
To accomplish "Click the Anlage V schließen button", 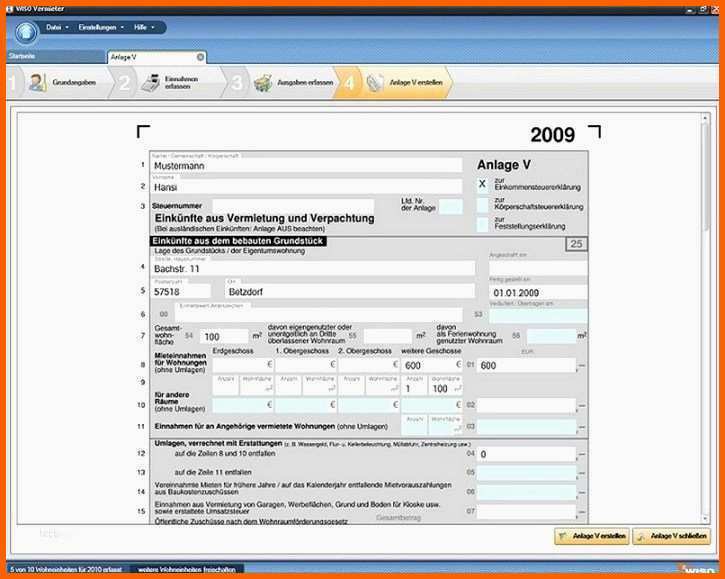I will tap(671, 536).
